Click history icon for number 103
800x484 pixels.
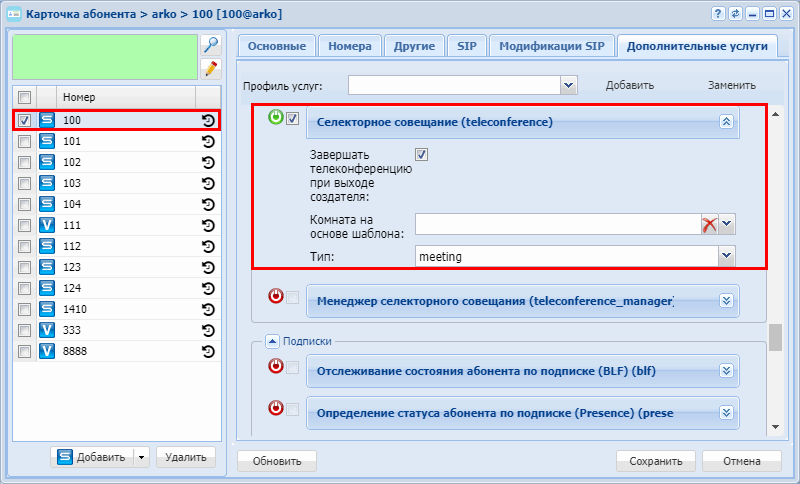pos(208,183)
